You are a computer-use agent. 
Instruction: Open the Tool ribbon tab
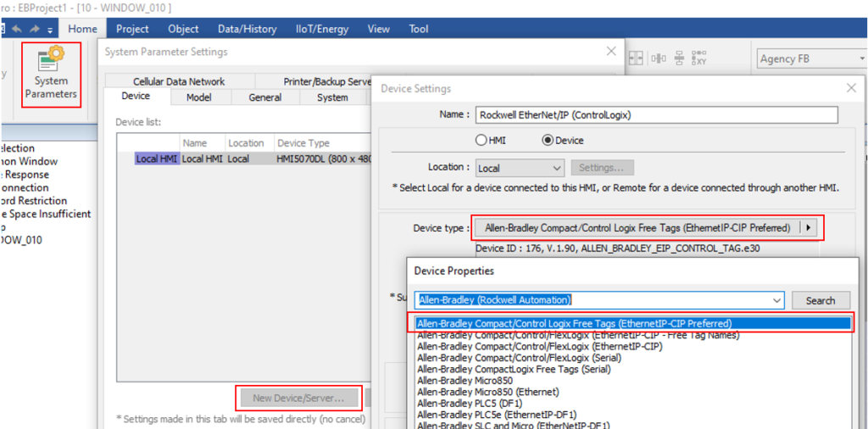(419, 29)
